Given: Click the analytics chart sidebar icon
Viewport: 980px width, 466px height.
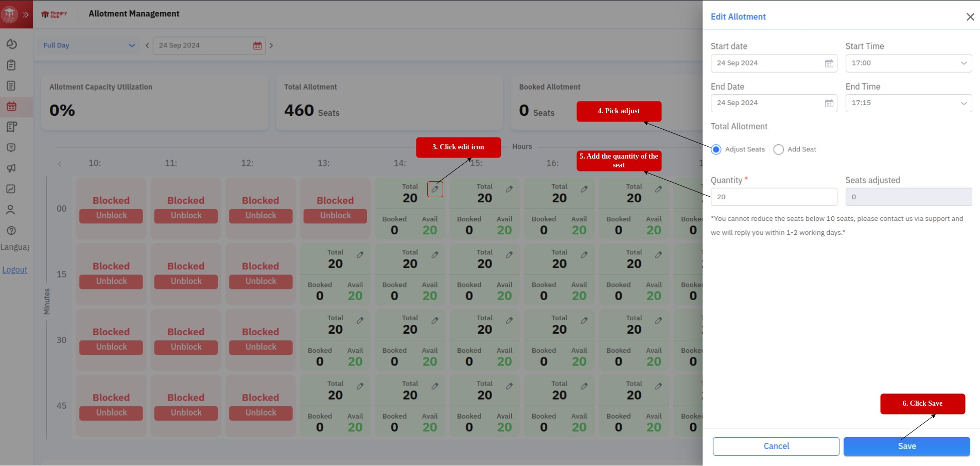Looking at the screenshot, I should tap(11, 189).
